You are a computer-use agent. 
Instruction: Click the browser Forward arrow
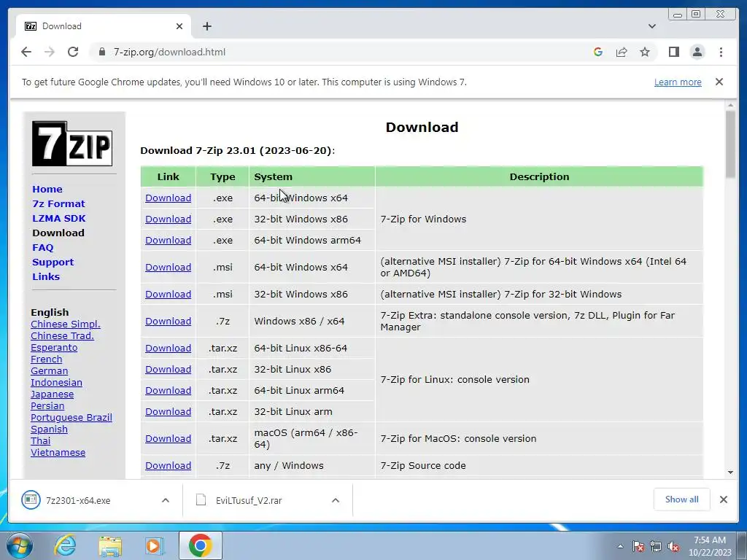click(x=50, y=52)
